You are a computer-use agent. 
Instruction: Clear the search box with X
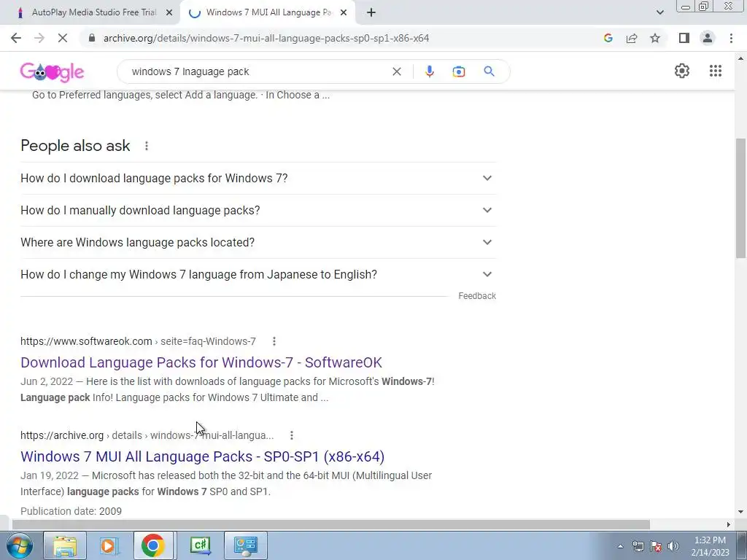[x=396, y=71]
